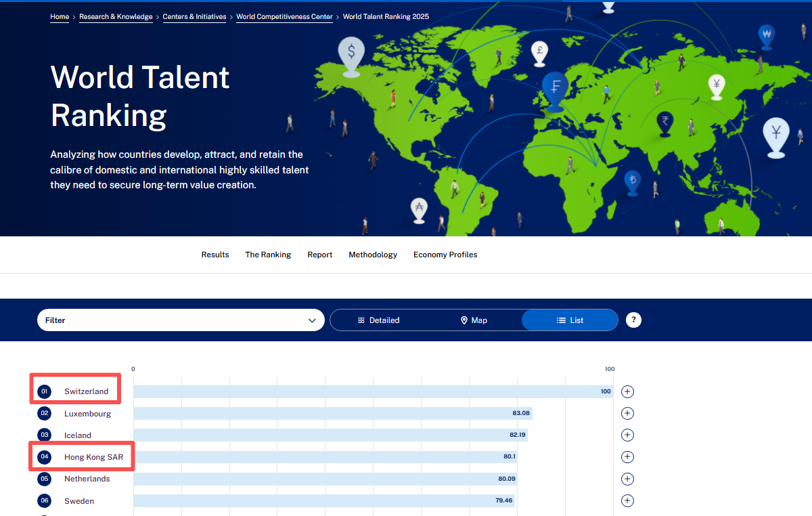This screenshot has width=812, height=516.
Task: Switch to Map view
Action: [x=474, y=320]
